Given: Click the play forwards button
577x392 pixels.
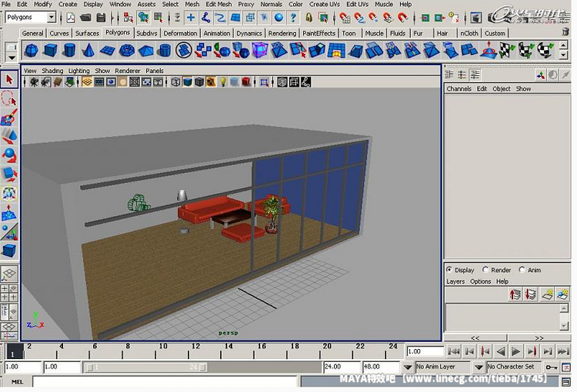Looking at the screenshot, I should coord(516,351).
